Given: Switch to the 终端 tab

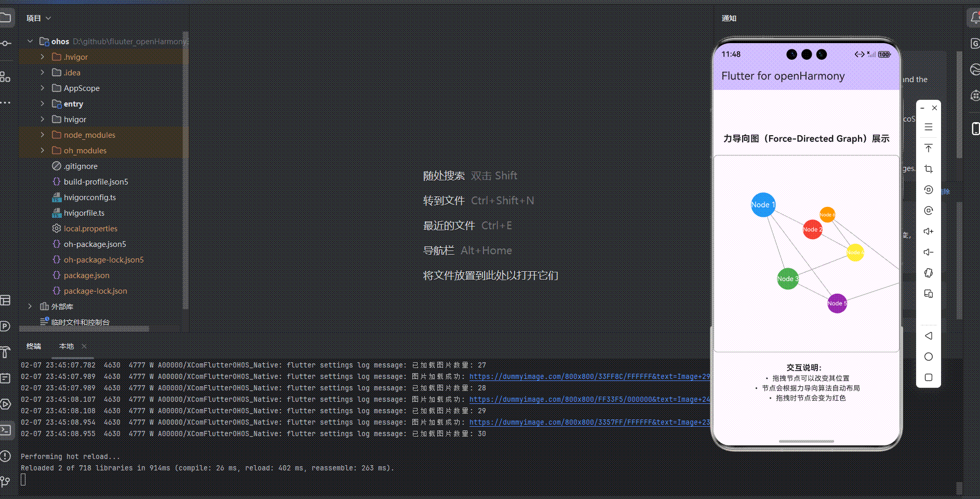Looking at the screenshot, I should [34, 346].
